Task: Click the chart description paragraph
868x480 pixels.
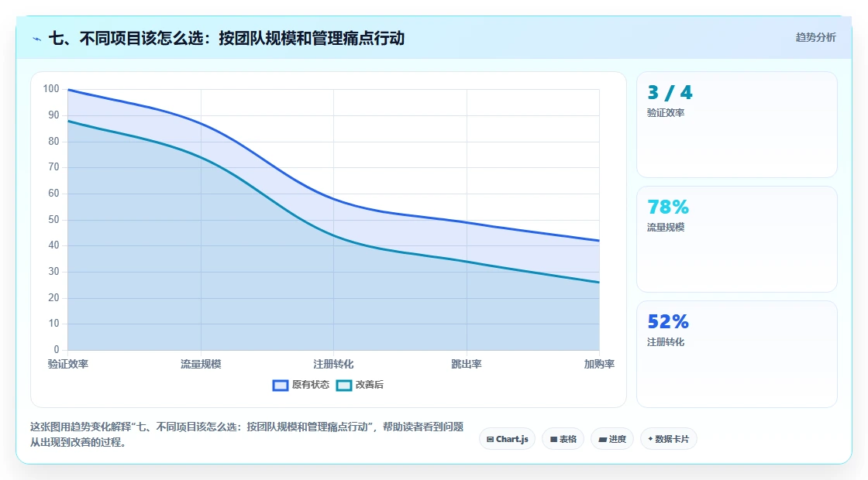Action: 247,434
